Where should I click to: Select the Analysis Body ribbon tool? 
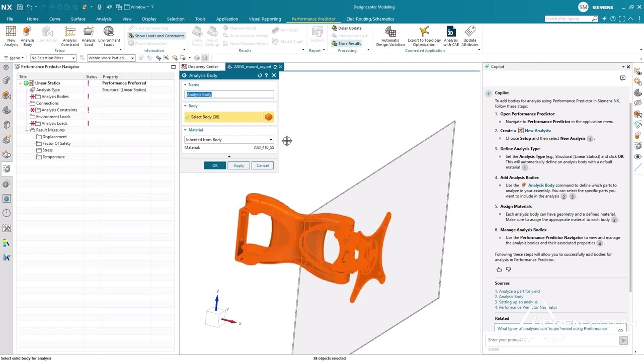(28, 36)
